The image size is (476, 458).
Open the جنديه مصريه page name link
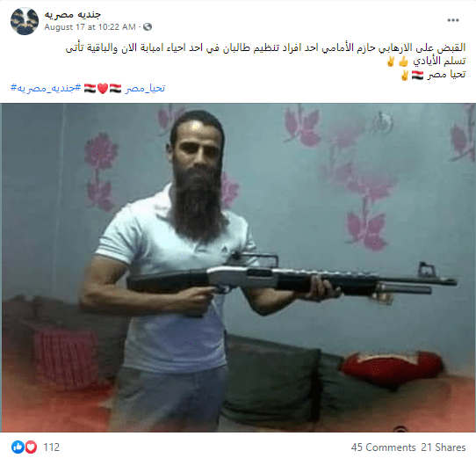73,14
